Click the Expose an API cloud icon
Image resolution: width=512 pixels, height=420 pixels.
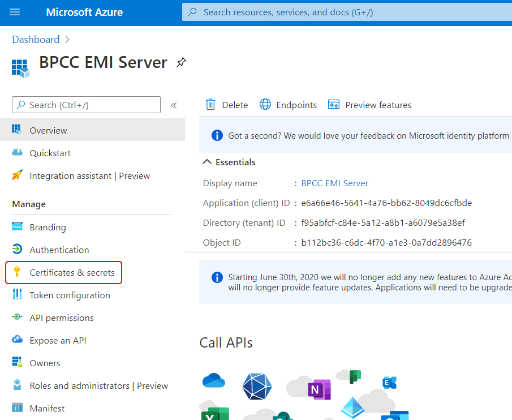click(17, 339)
